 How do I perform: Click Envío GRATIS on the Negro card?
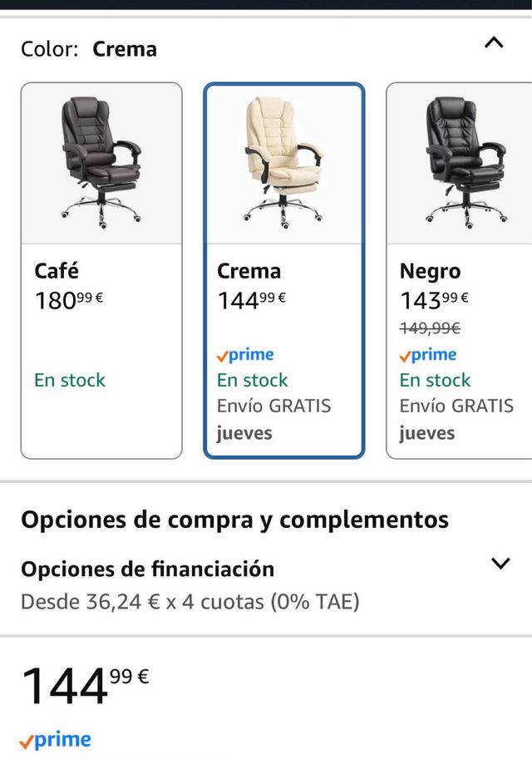[456, 406]
